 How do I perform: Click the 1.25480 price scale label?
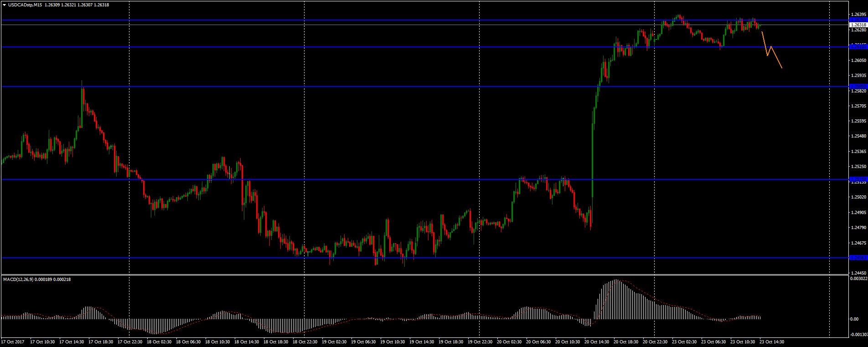coord(858,136)
